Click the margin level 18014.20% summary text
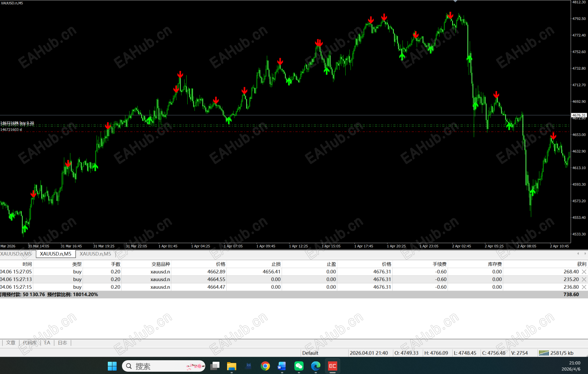Screen dimensions: 588x374 point(73,294)
